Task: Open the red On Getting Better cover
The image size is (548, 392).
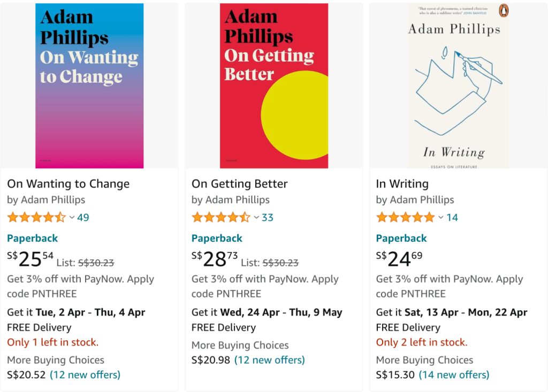Action: click(274, 86)
